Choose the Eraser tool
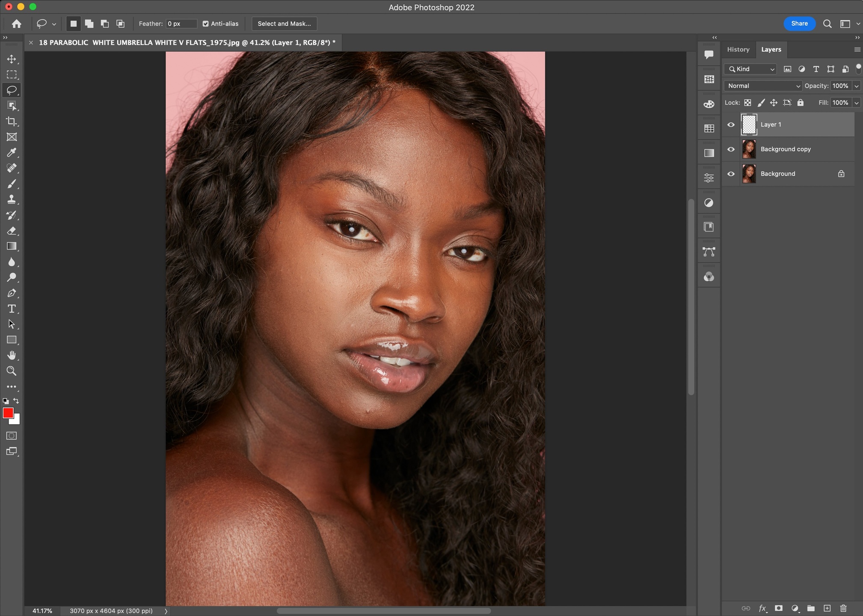Viewport: 863px width, 616px height. pos(12,231)
